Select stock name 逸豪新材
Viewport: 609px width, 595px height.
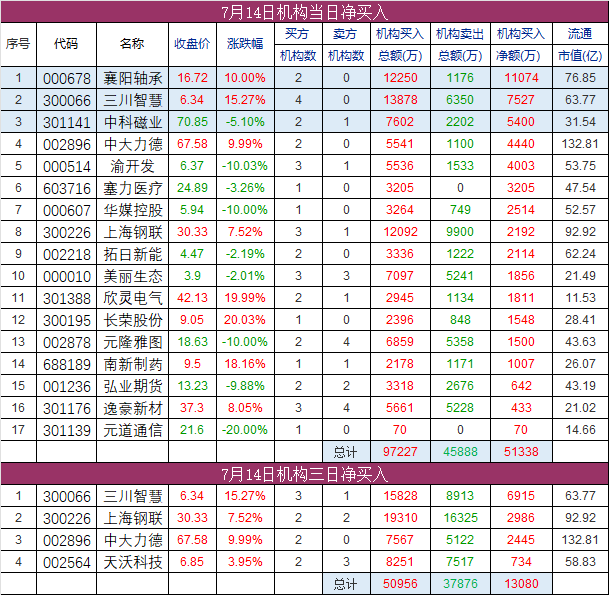click(x=132, y=408)
